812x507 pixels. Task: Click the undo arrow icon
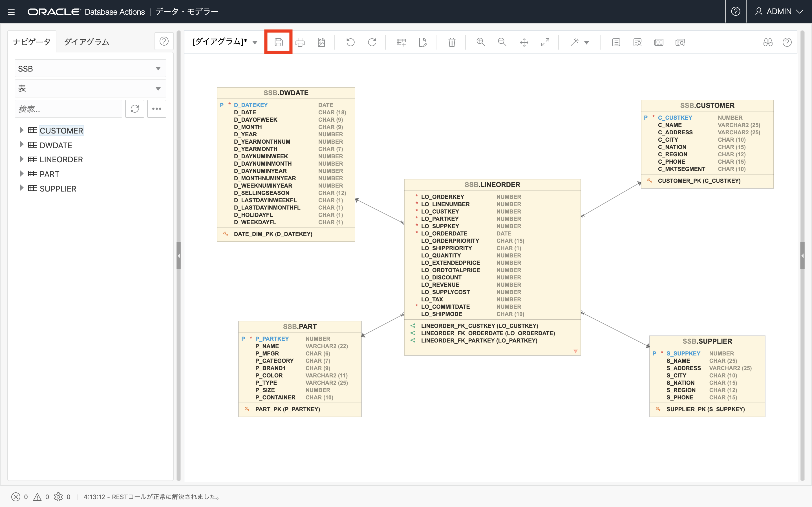pos(350,42)
